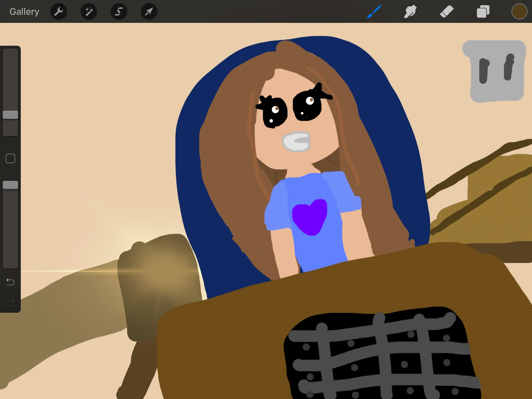This screenshot has width=532, height=399.
Task: Select the Eraser tool
Action: point(447,12)
